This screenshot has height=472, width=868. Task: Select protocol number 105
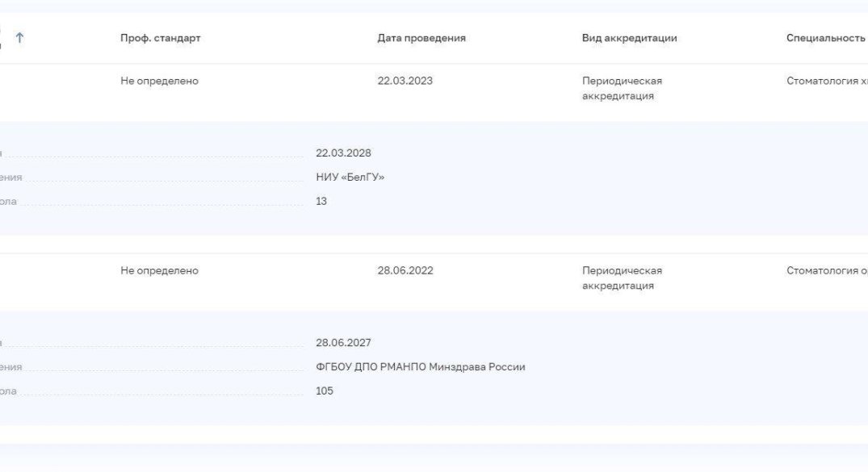click(x=325, y=391)
